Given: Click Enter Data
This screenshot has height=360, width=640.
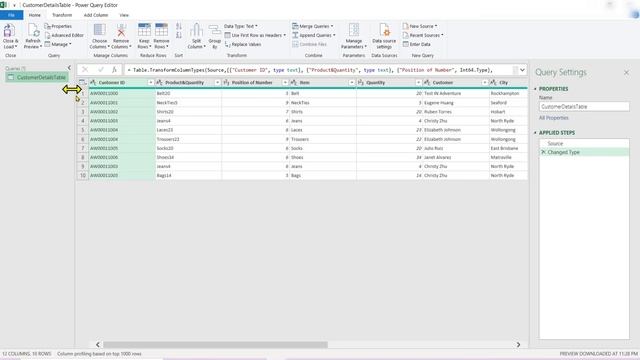Looking at the screenshot, I should point(417,44).
